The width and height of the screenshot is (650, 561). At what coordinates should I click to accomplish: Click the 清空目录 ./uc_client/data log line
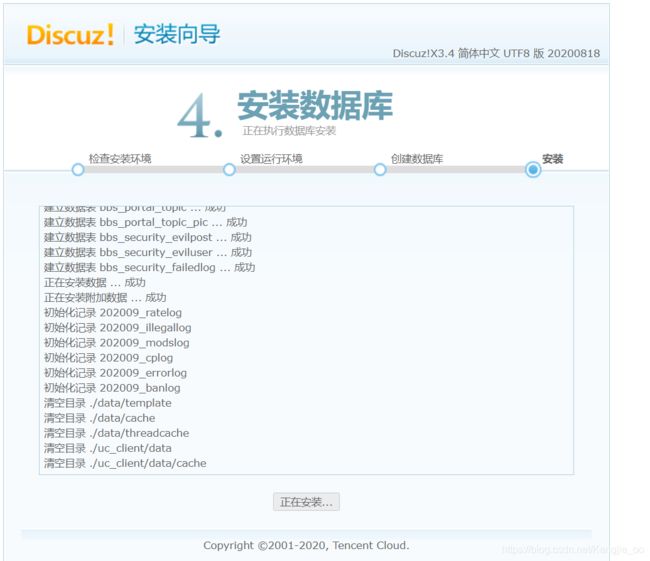pos(108,448)
